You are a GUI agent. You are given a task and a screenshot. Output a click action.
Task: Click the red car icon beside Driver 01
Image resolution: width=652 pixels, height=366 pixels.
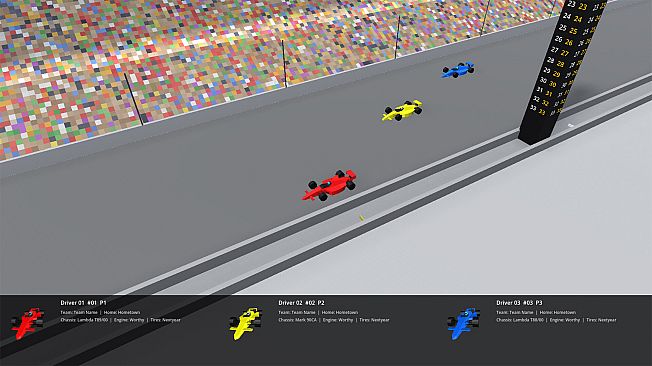(27, 323)
